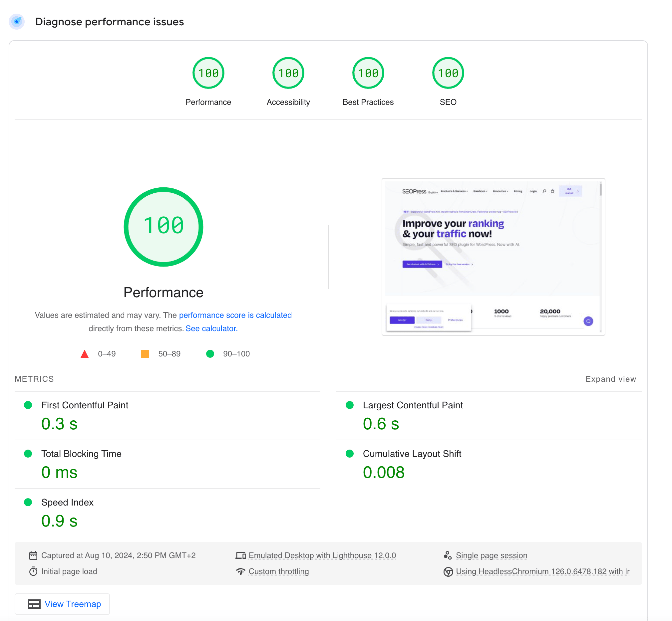This screenshot has width=672, height=621.
Task: Expand the Largest Contentful Paint metric
Action: (413, 405)
